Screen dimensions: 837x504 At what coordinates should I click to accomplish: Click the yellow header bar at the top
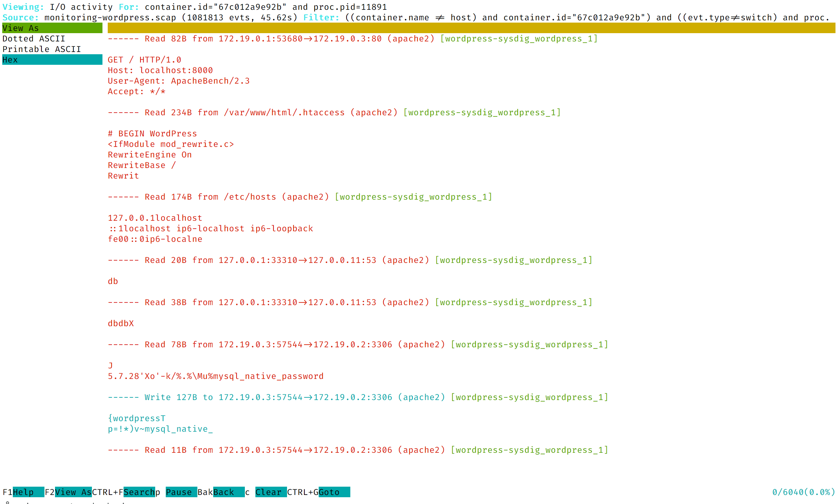(x=471, y=28)
